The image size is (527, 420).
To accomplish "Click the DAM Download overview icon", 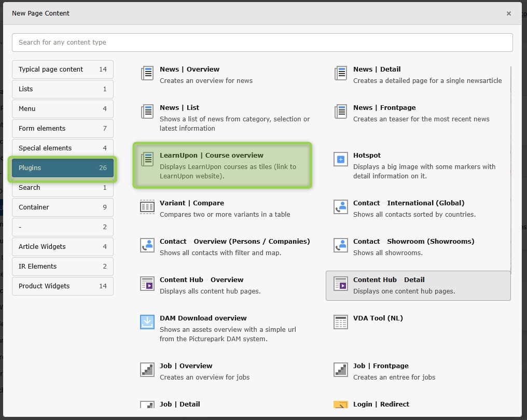I will (147, 322).
